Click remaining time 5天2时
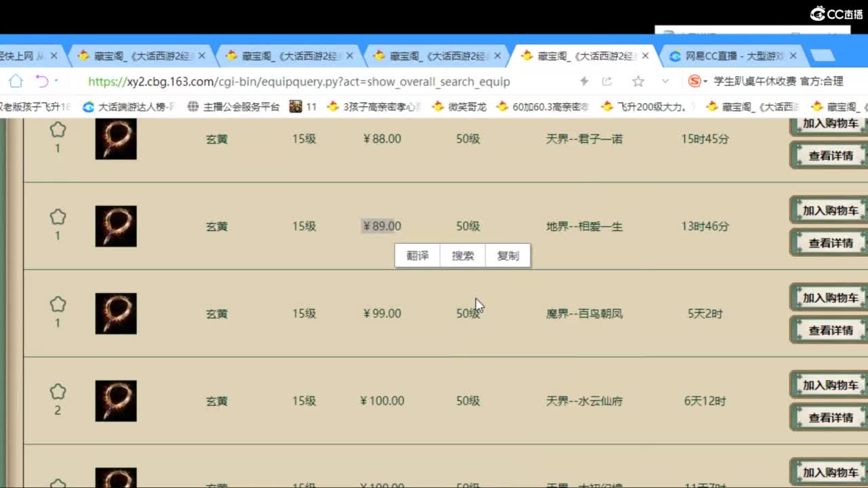868x488 pixels. pos(705,314)
